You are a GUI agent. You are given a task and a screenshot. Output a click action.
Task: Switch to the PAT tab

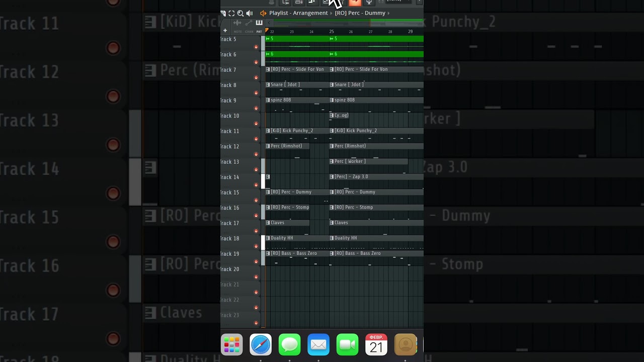click(x=259, y=32)
